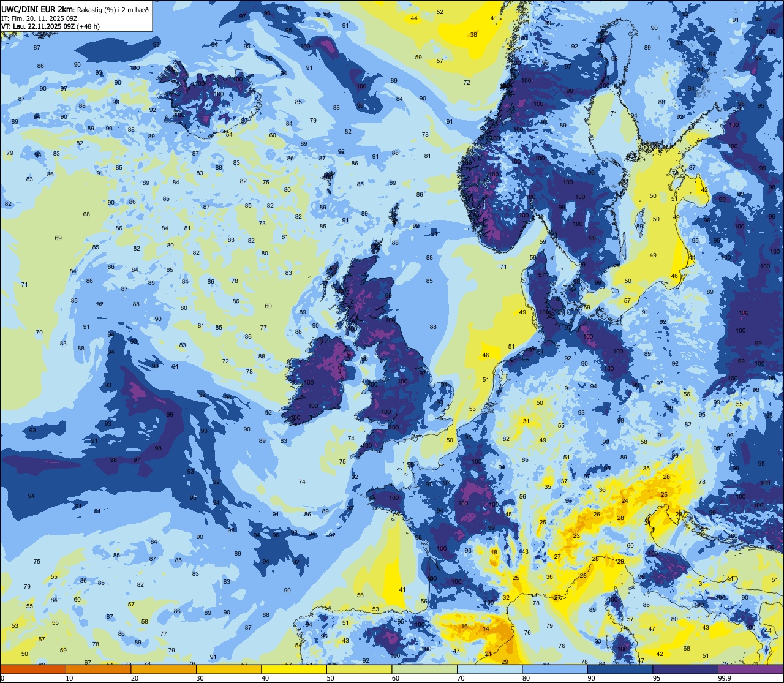This screenshot has width=784, height=683.
Task: Click the value '52' at the top edge
Action: pos(440,12)
